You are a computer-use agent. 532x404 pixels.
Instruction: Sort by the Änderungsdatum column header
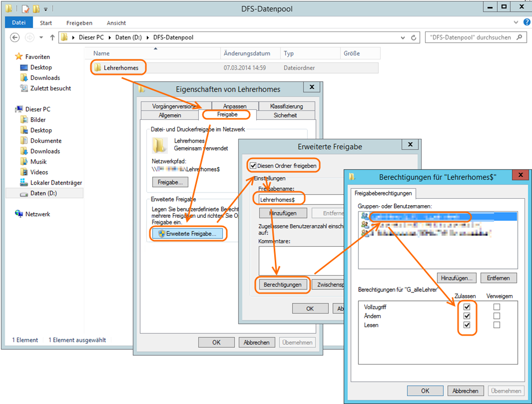click(x=247, y=54)
